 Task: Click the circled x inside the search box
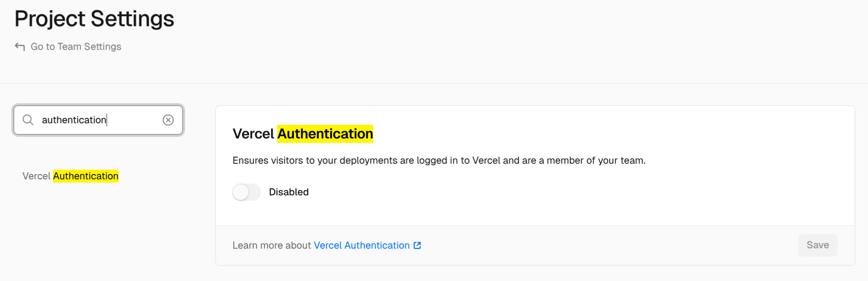[x=168, y=120]
